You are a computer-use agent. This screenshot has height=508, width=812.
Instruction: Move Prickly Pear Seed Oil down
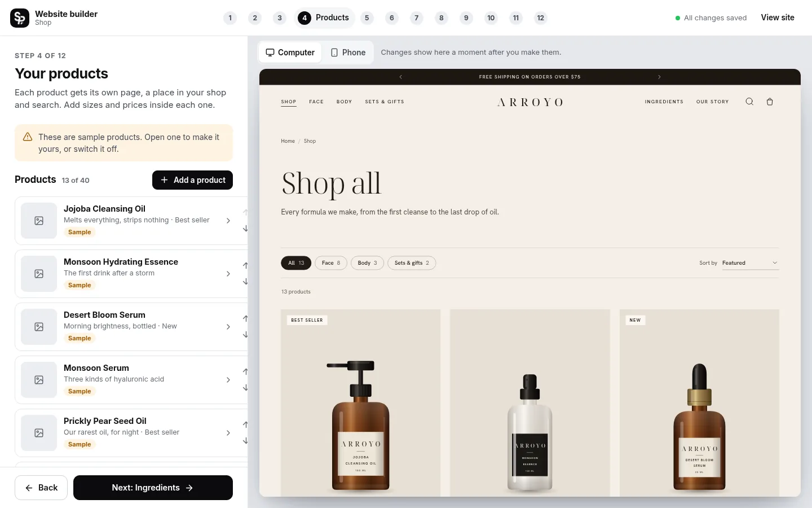[245, 441]
